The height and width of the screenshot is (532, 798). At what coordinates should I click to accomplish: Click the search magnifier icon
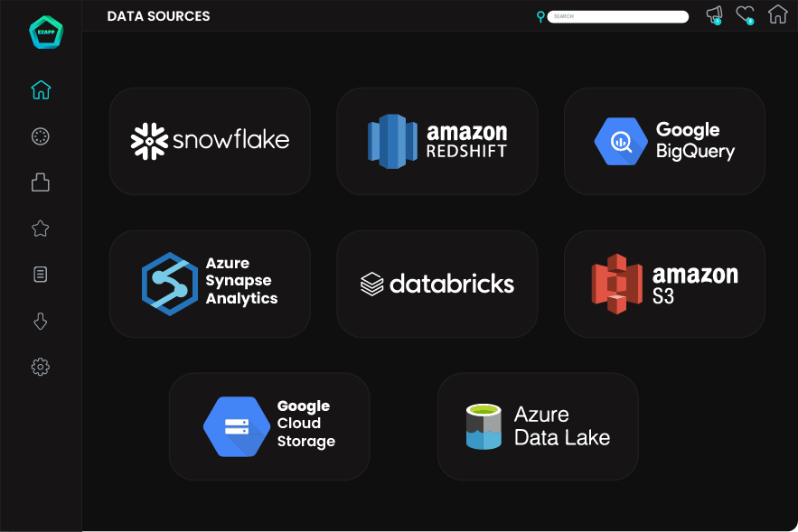540,16
